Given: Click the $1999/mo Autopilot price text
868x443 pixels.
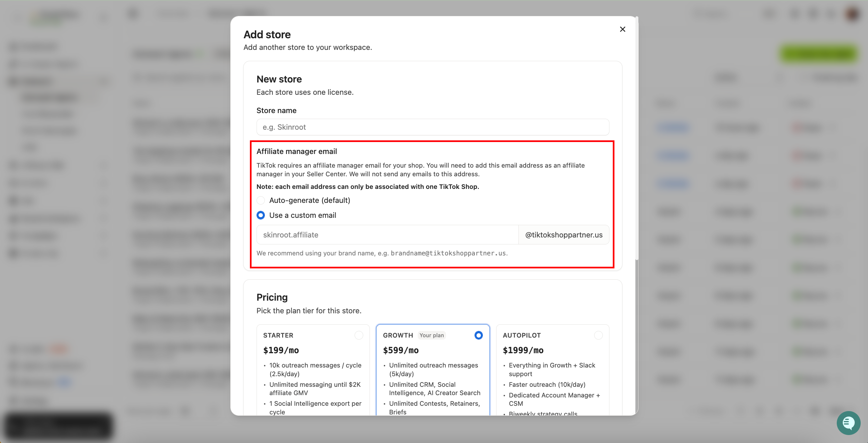Looking at the screenshot, I should (x=523, y=350).
